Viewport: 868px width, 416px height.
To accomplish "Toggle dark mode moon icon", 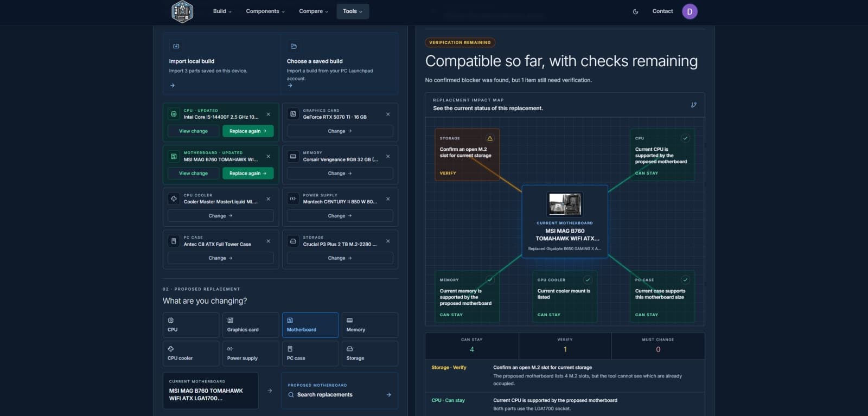I will point(636,11).
